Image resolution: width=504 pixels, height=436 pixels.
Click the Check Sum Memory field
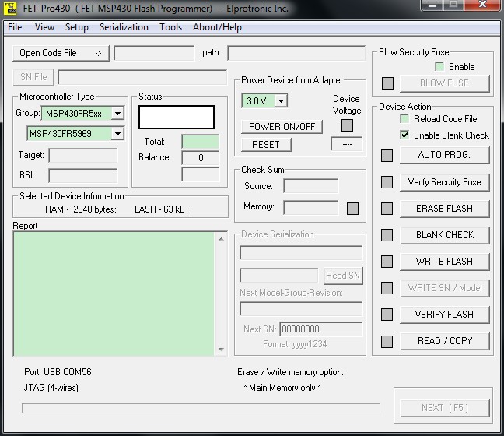tap(310, 208)
